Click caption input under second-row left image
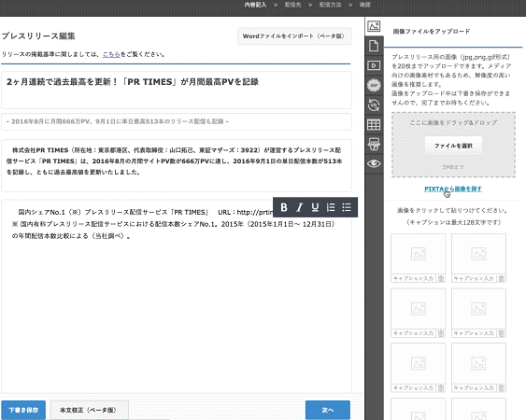The width and height of the screenshot is (526, 420). point(414,333)
